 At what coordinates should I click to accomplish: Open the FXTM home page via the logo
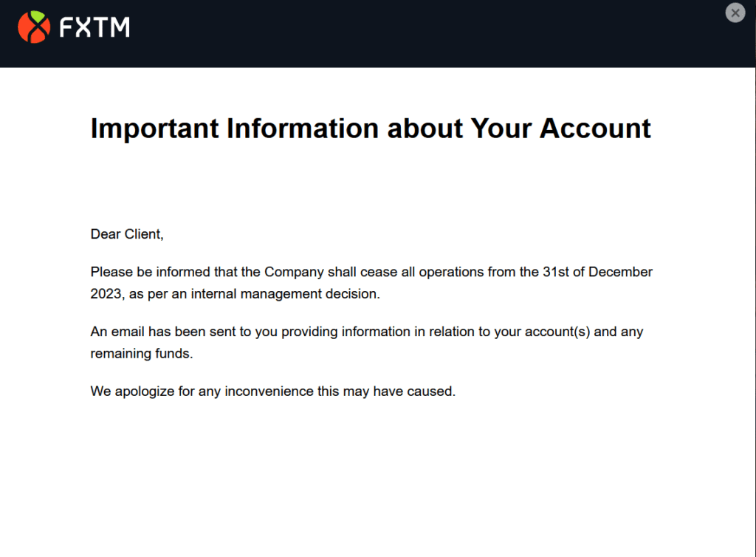(74, 27)
